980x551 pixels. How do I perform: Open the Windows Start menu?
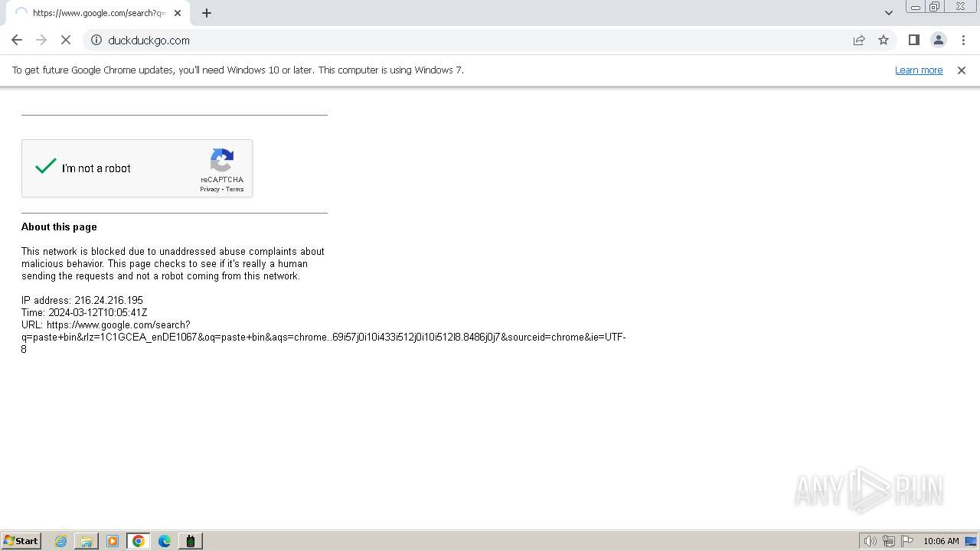(21, 541)
